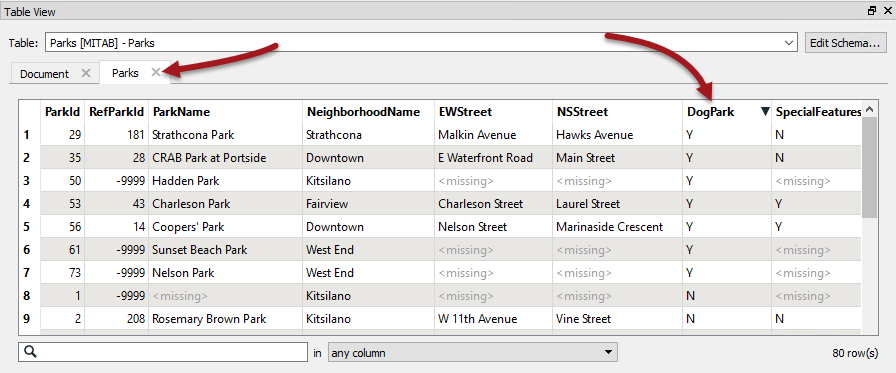Select the Hadden Park cell
The width and height of the screenshot is (896, 373).
coord(225,181)
